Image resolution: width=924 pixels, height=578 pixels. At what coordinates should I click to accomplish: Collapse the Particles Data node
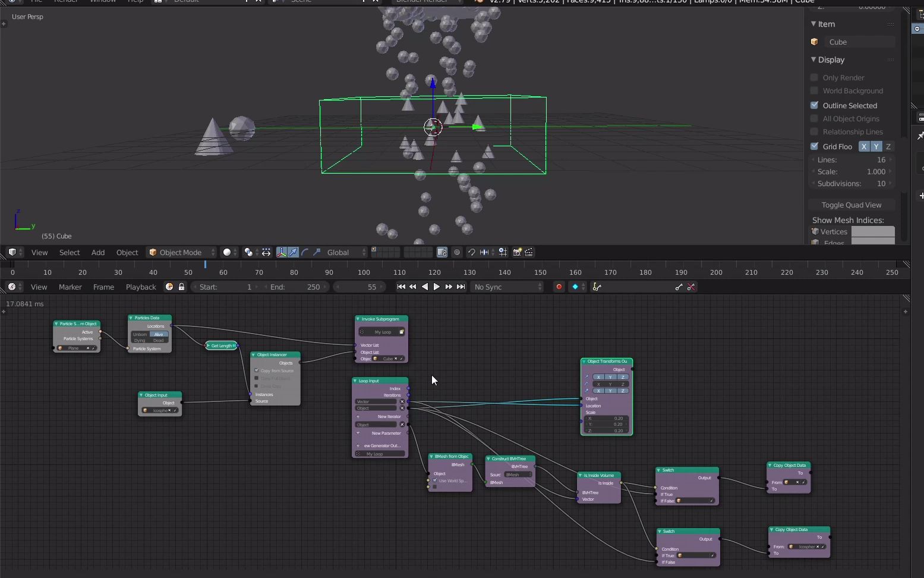pos(131,318)
